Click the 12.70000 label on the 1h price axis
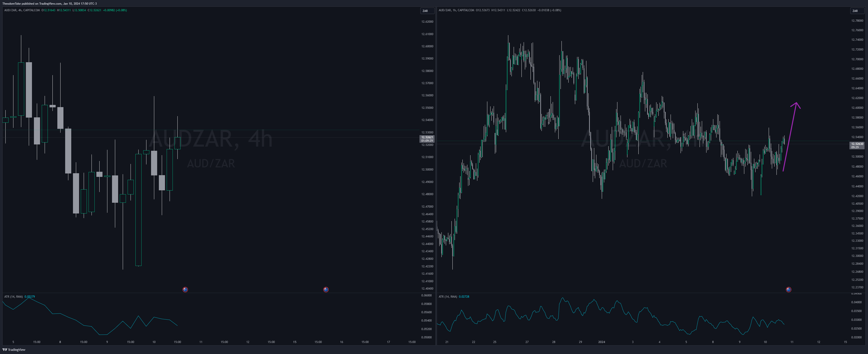This screenshot has width=868, height=354. tap(857, 59)
